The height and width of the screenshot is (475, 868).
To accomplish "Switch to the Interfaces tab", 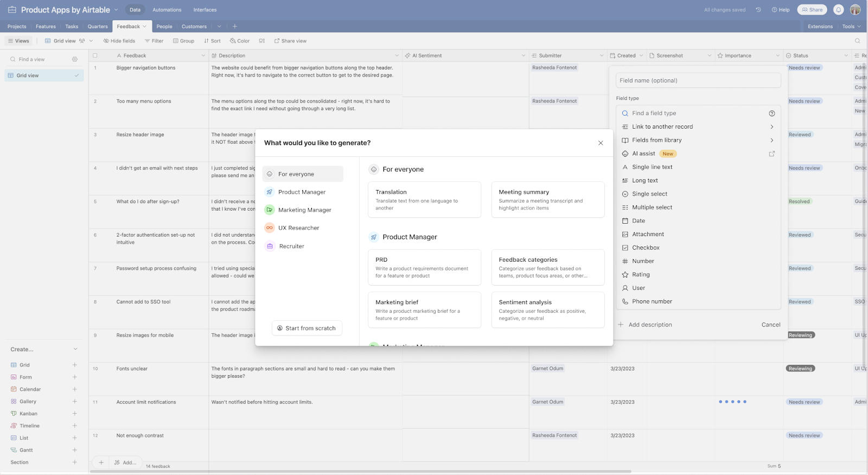I will point(205,10).
